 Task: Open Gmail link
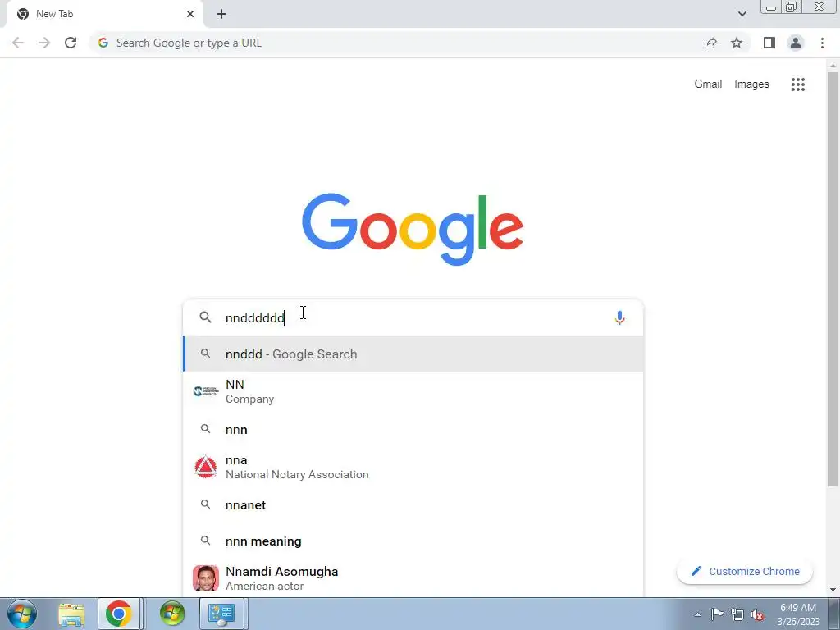coord(708,84)
